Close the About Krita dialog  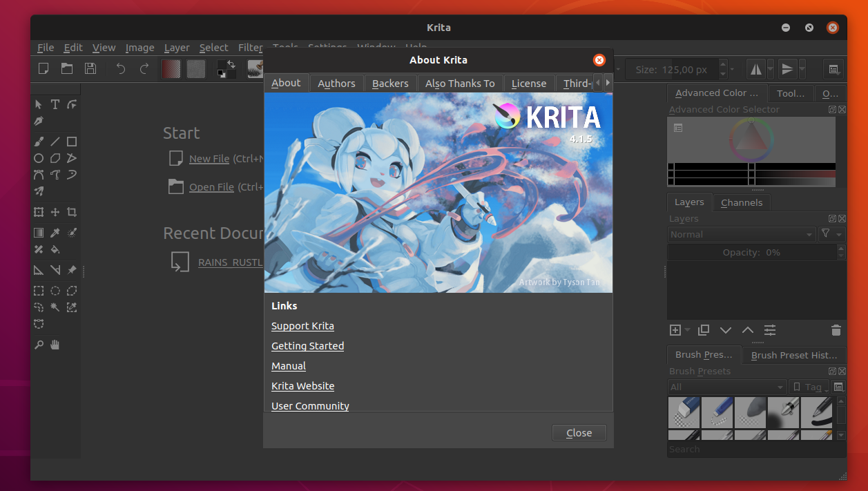point(579,433)
